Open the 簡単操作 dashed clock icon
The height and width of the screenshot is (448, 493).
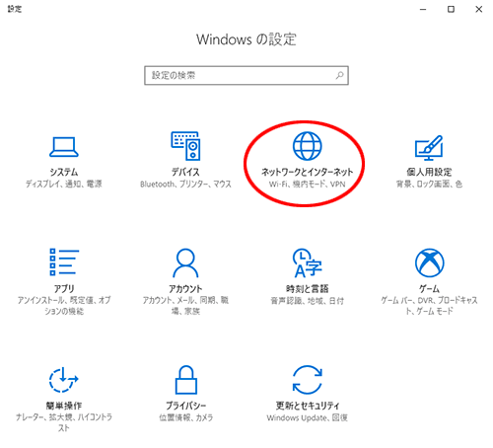(63, 380)
